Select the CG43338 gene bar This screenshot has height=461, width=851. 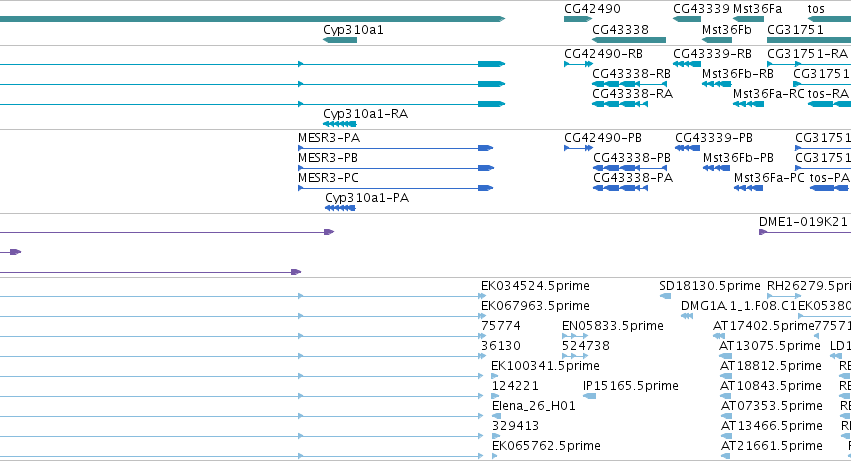coord(629,40)
